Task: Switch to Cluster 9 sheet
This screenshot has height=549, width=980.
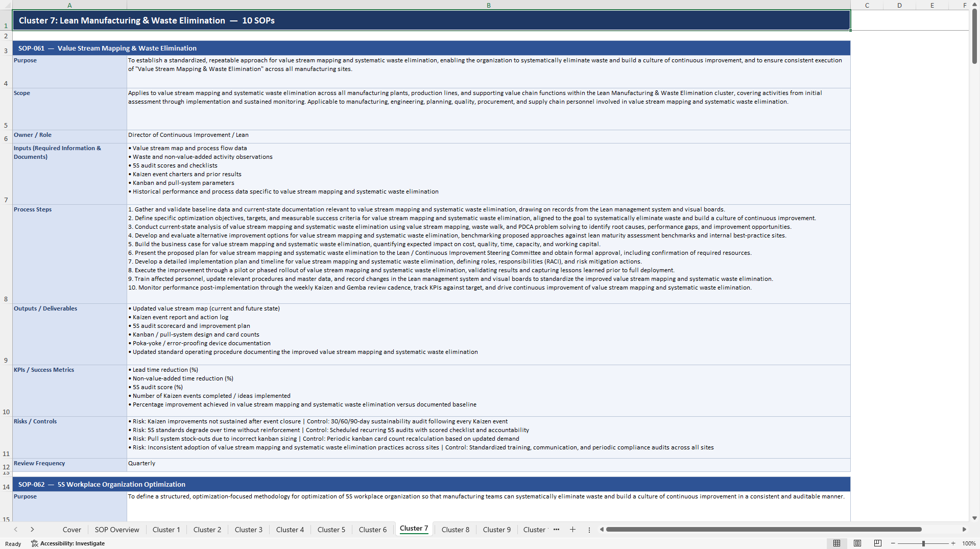Action: [x=497, y=530]
